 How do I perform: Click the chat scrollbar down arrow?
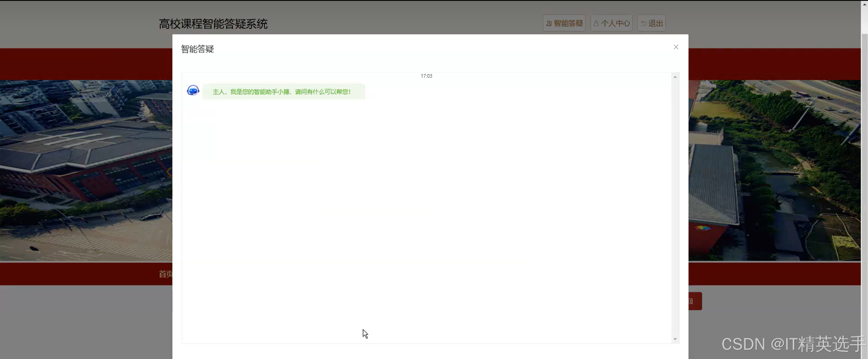click(675, 339)
